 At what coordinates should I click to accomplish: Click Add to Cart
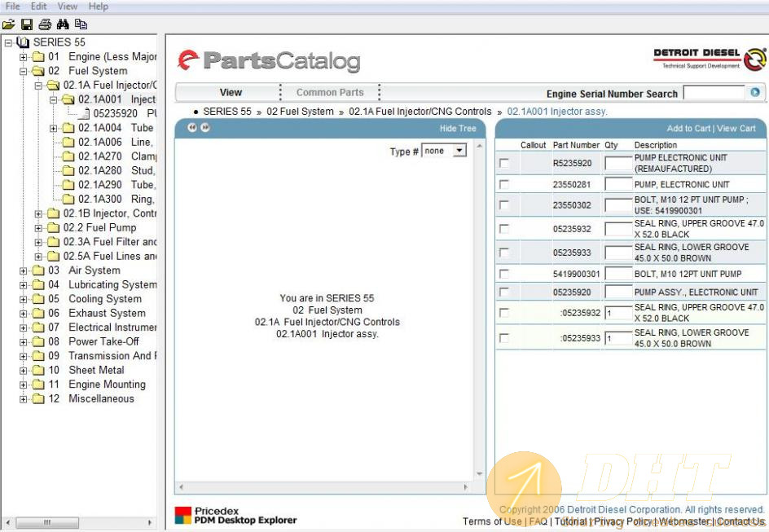pos(688,129)
